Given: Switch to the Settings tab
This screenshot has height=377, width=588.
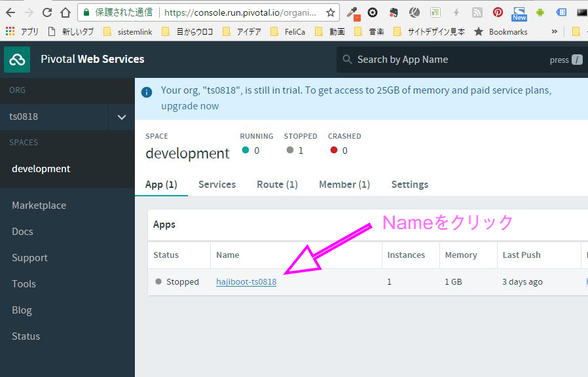Looking at the screenshot, I should [x=410, y=185].
